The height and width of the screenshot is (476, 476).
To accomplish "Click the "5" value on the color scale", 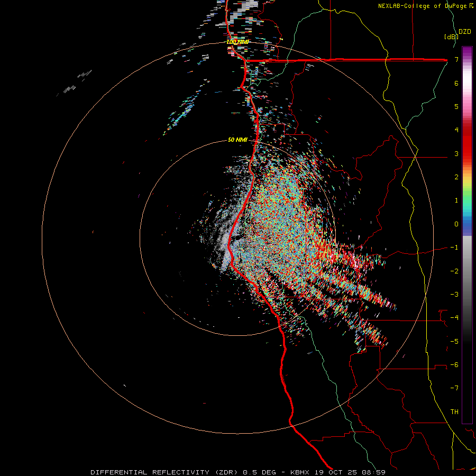I will coord(456,106).
